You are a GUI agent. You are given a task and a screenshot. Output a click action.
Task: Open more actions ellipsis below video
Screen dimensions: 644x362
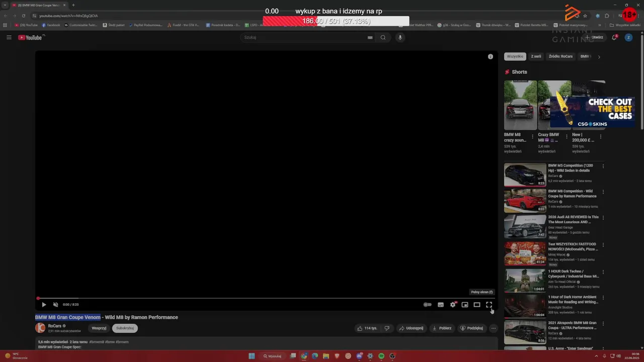(494, 328)
